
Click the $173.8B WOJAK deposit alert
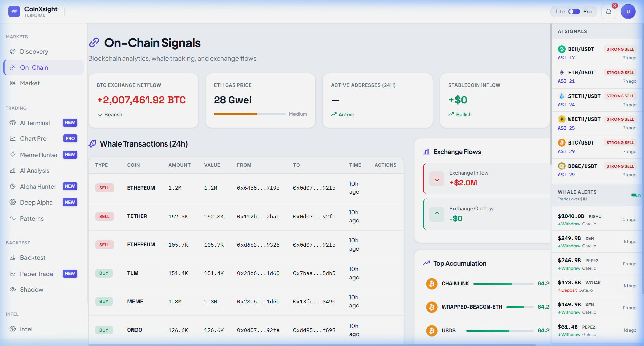(597, 286)
